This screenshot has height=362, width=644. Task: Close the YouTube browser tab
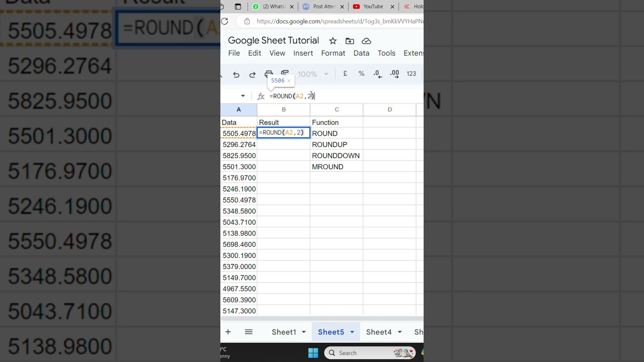392,7
